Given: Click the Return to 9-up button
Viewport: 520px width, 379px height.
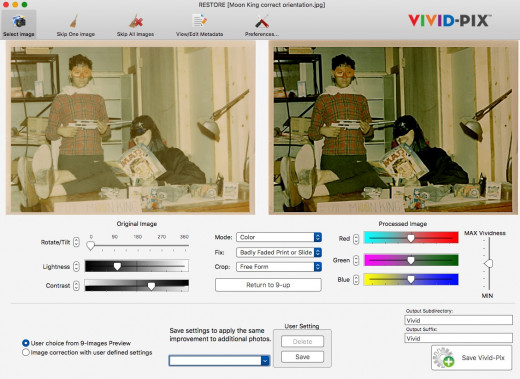Looking at the screenshot, I should point(268,285).
